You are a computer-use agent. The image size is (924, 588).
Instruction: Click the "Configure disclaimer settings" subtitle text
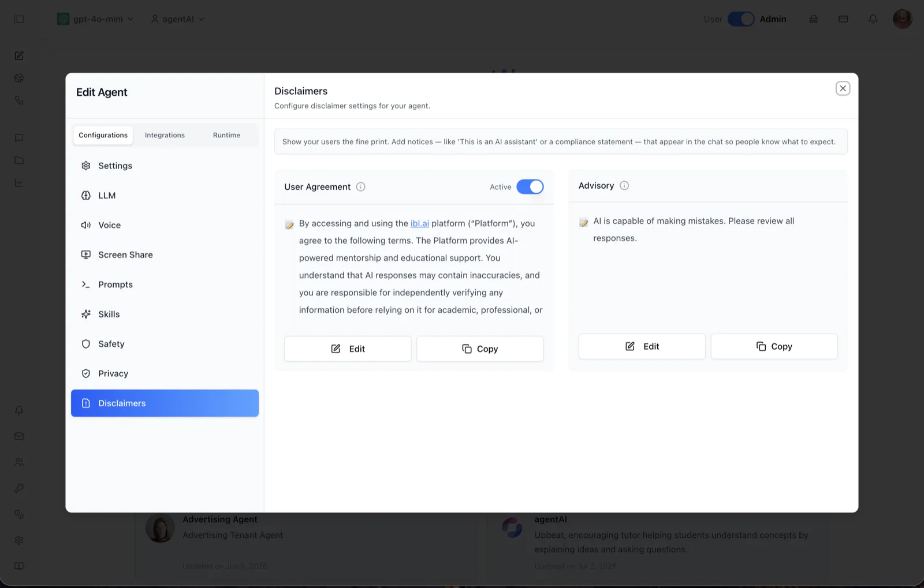point(352,106)
